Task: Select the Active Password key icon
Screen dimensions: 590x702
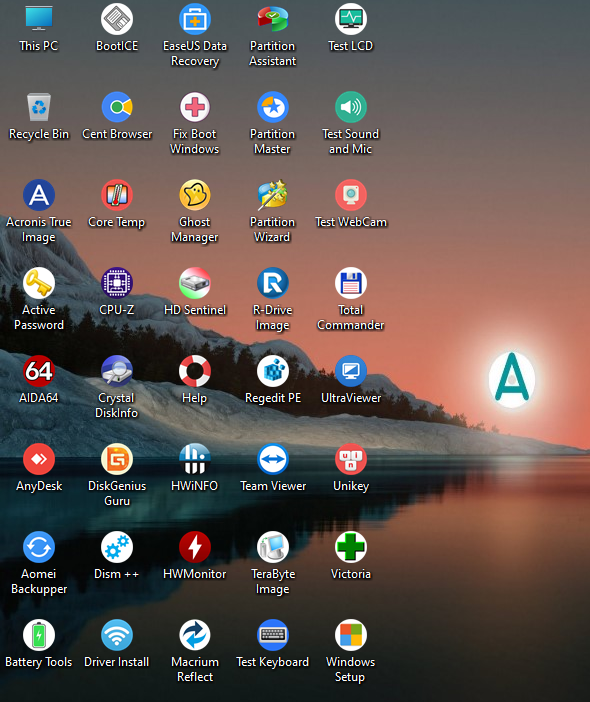Action: (x=38, y=283)
